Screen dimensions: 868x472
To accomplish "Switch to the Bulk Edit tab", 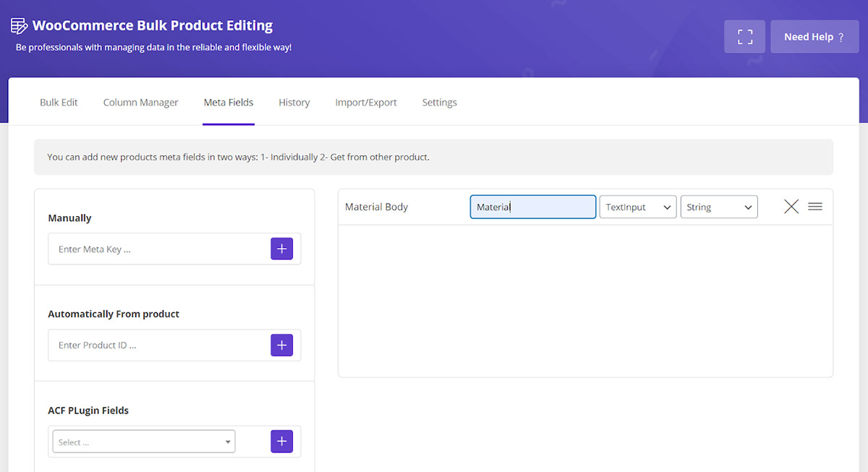I will coord(59,103).
